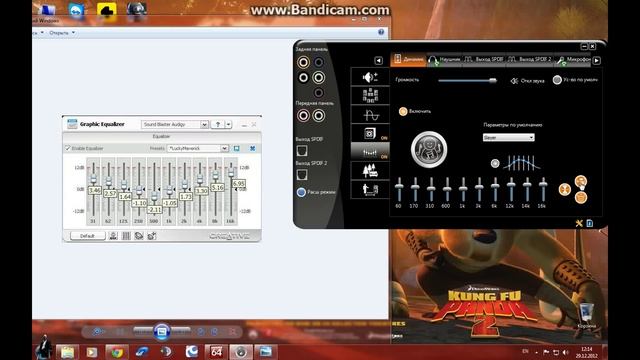Click the 16k slider in Realtek equalizer
Image resolution: width=640 pixels, height=360 pixels.
(542, 185)
